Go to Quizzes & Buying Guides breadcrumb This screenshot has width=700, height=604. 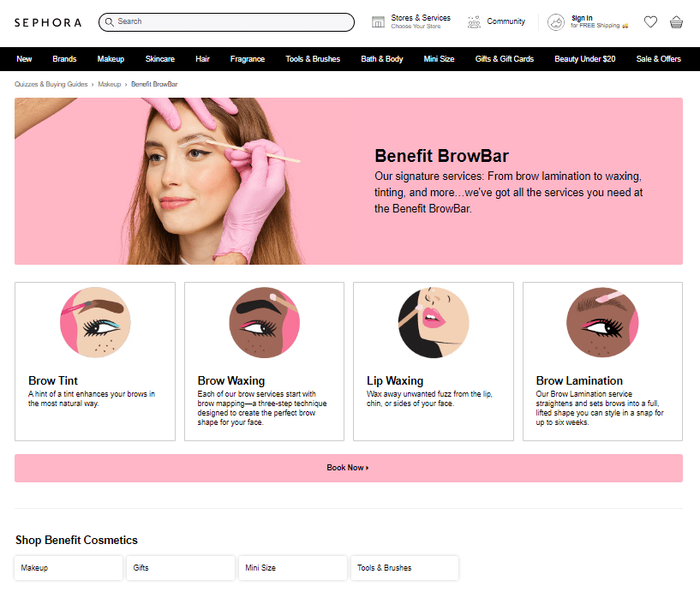click(51, 85)
